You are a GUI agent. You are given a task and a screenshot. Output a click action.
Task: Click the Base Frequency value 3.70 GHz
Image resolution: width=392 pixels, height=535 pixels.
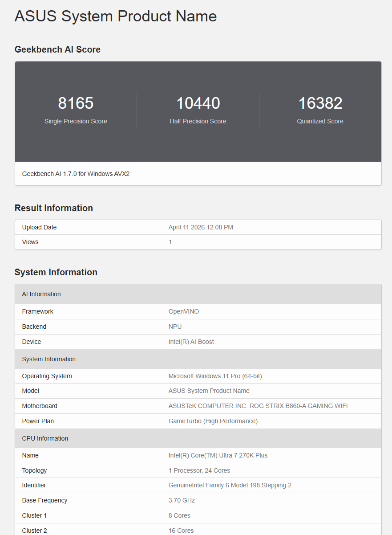tap(182, 500)
